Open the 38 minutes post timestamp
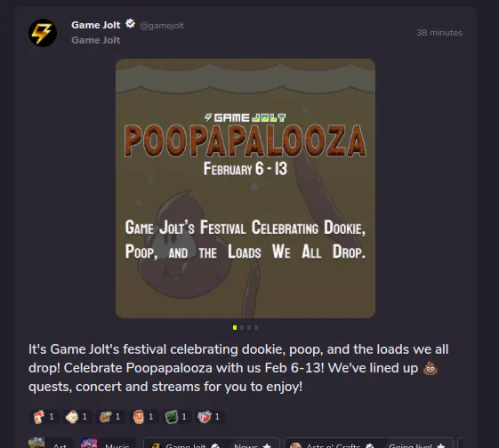This screenshot has height=448, width=499. (x=439, y=32)
